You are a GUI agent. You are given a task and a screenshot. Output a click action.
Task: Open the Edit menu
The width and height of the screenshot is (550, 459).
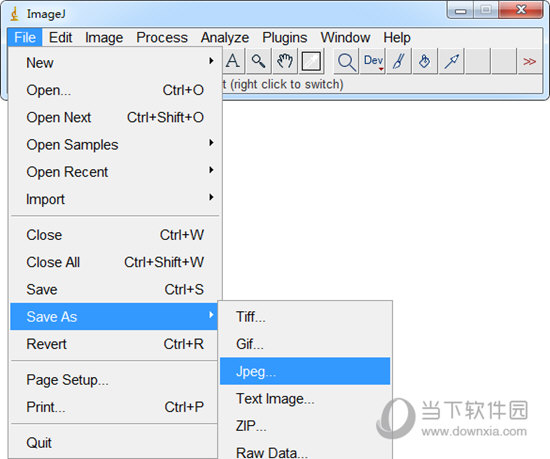click(60, 38)
